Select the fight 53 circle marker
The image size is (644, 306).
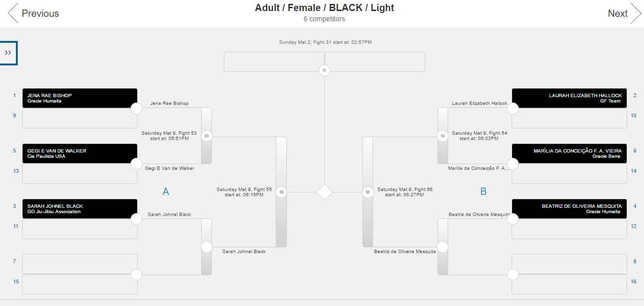coord(206,136)
